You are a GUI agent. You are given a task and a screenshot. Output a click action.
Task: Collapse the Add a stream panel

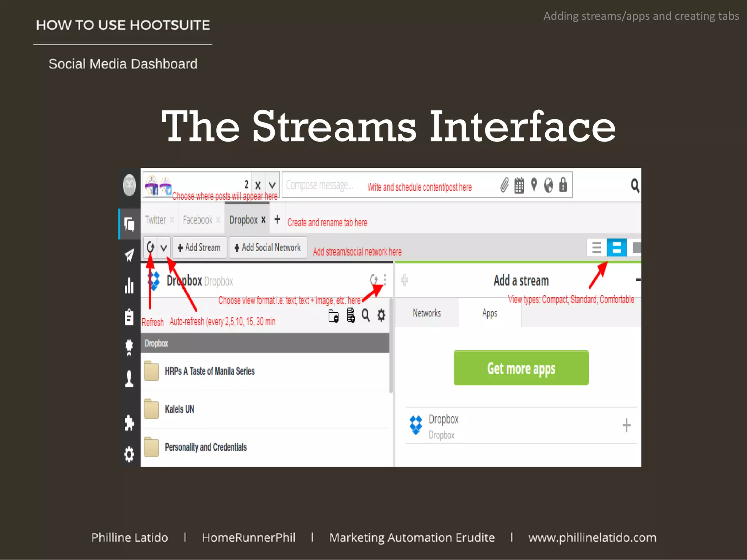coord(638,280)
